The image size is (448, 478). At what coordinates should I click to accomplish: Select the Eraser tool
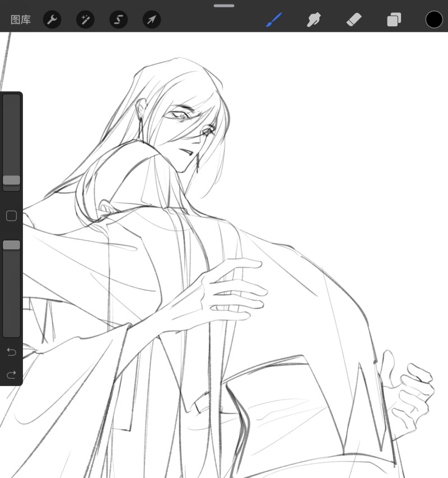click(x=354, y=20)
